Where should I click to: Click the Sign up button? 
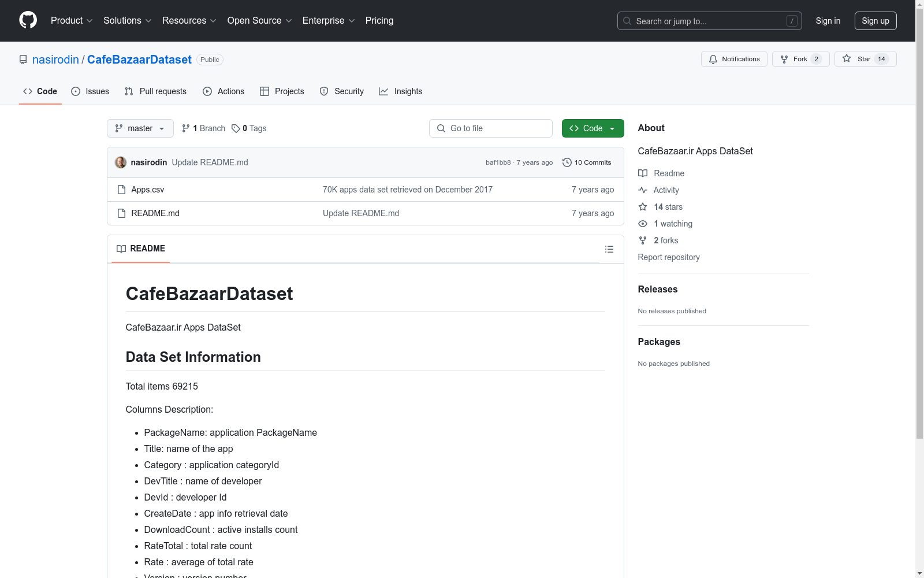pos(875,21)
